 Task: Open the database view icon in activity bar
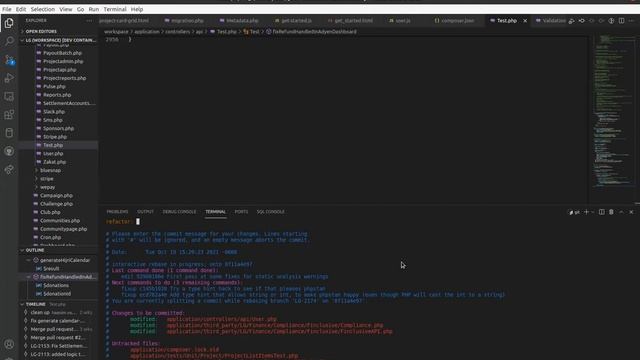click(9, 133)
